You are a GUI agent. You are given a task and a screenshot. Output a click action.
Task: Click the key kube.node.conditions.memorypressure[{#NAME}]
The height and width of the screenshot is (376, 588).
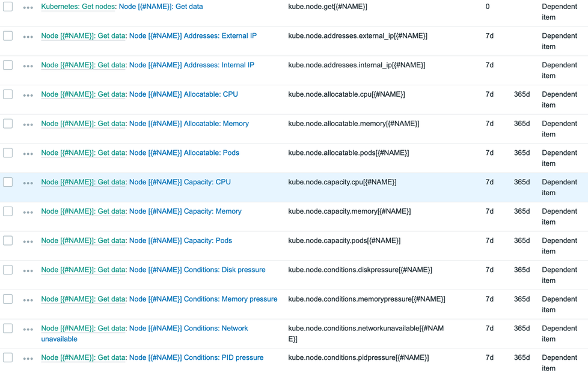click(366, 299)
